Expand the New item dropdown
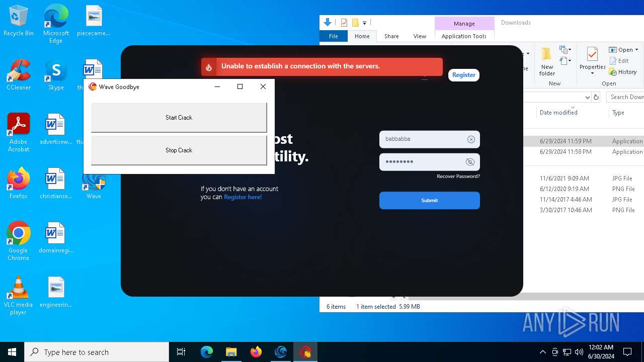Screen dimensions: 644x362 (x=565, y=50)
